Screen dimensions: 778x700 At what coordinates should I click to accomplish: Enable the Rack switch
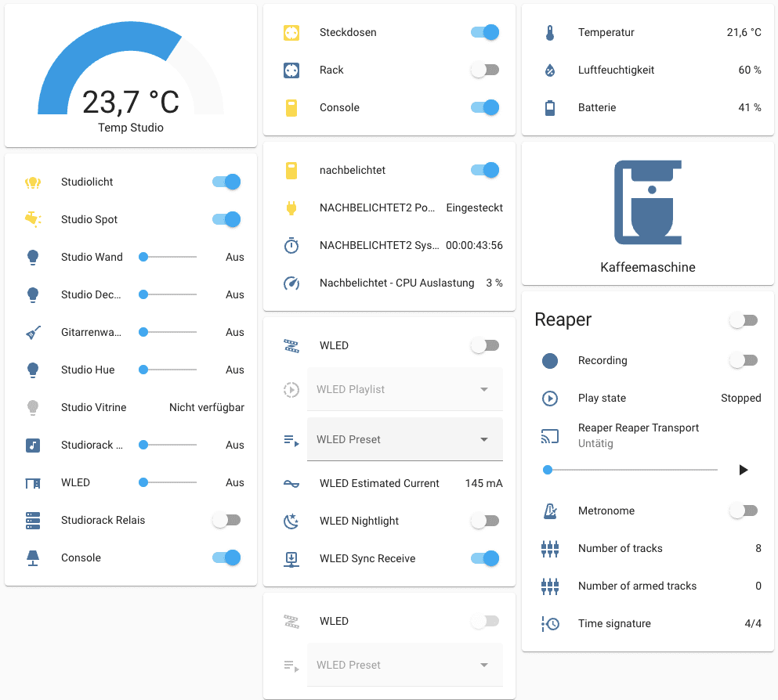click(485, 70)
